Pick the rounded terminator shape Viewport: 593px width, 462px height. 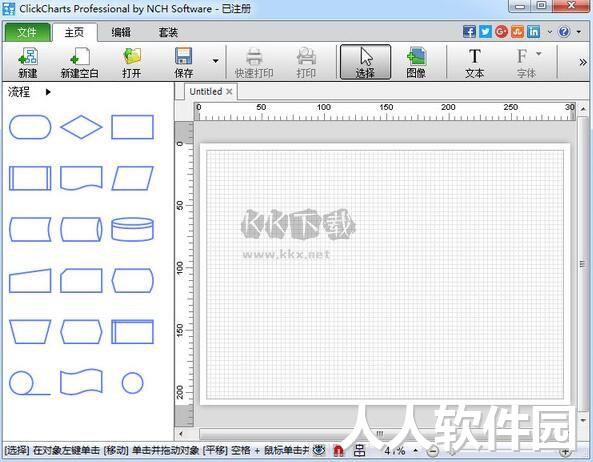click(x=30, y=127)
